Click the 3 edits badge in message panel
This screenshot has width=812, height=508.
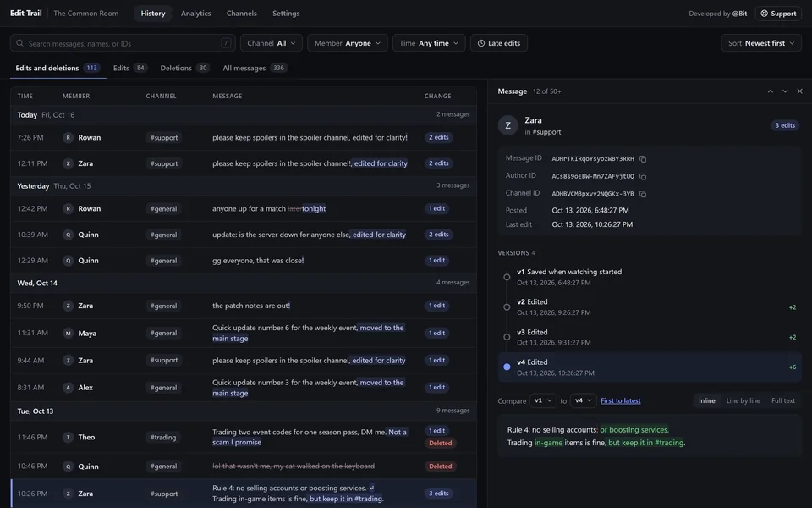785,125
